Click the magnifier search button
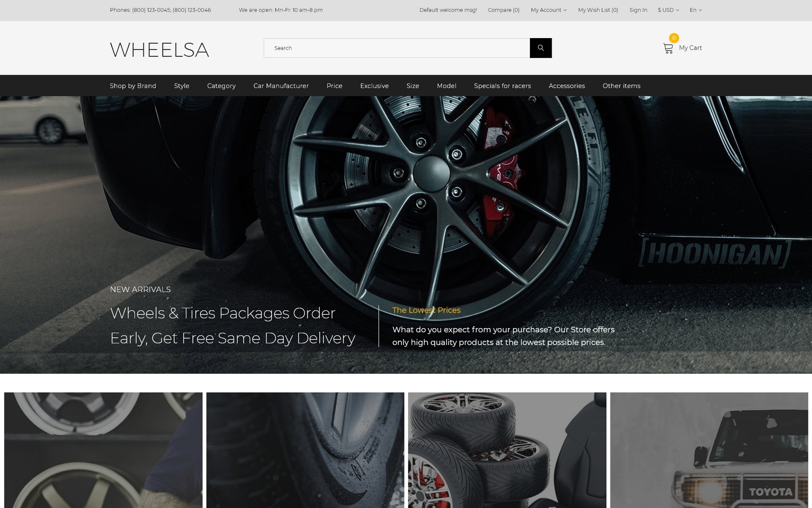 click(x=540, y=48)
